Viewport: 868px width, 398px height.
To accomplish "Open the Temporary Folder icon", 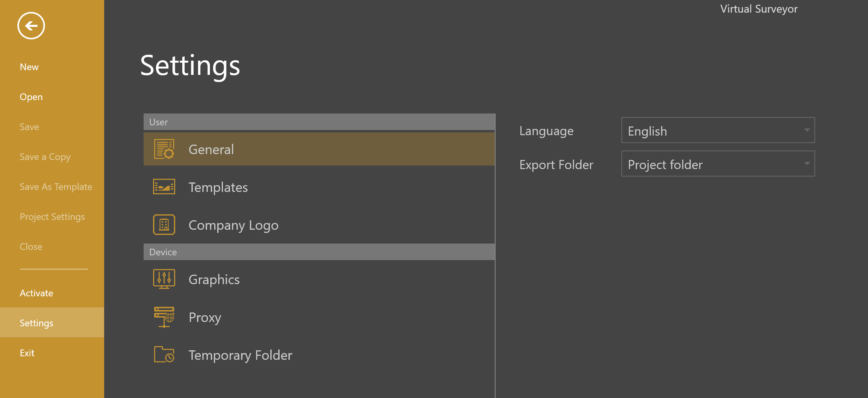I will coord(164,354).
